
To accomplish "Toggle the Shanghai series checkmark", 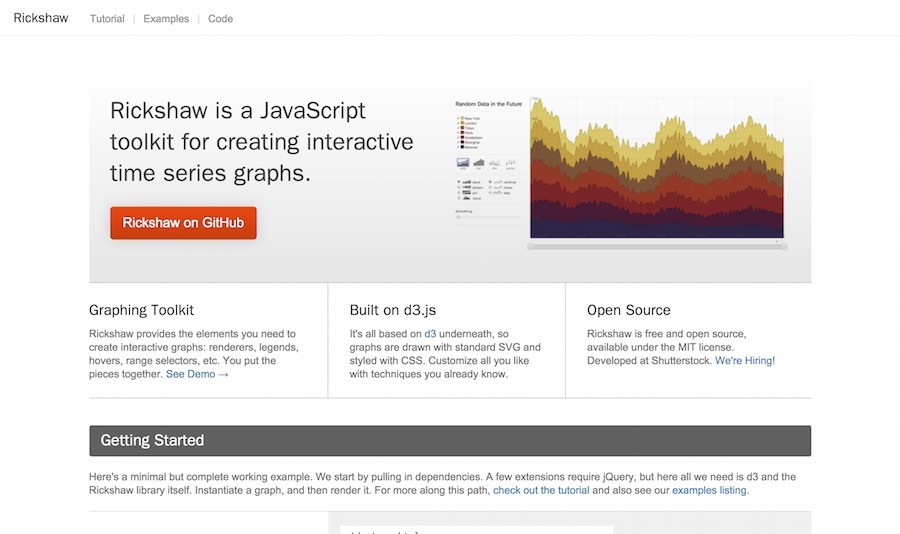I will [458, 142].
